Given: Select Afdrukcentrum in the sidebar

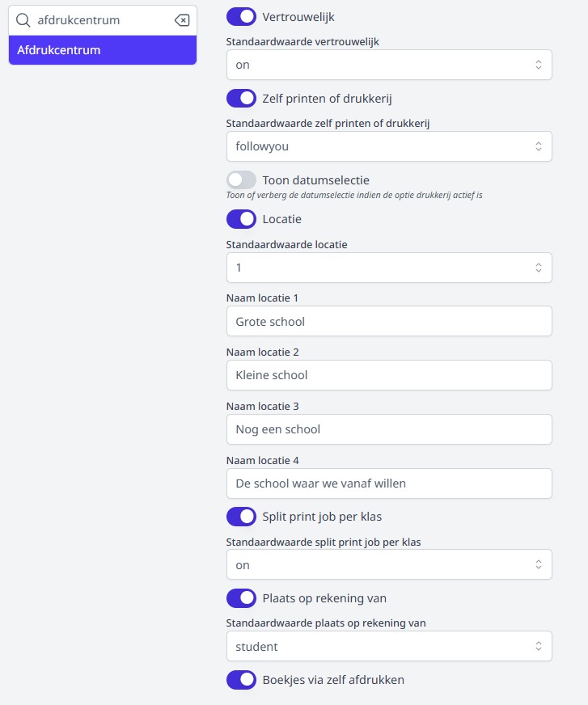Looking at the screenshot, I should click(103, 50).
